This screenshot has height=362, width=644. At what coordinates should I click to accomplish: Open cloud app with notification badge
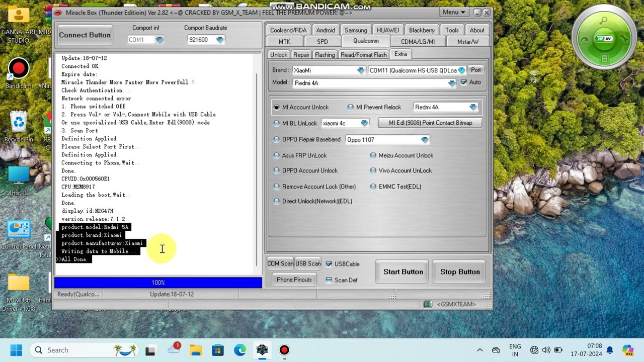coord(174,350)
